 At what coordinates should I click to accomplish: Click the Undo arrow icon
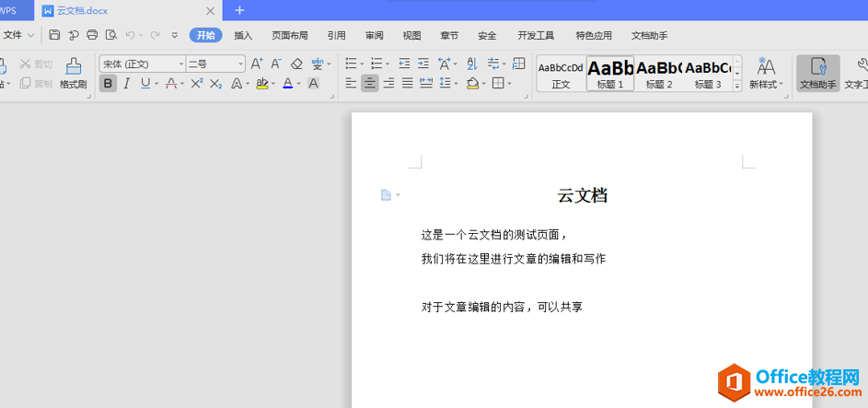click(x=130, y=35)
